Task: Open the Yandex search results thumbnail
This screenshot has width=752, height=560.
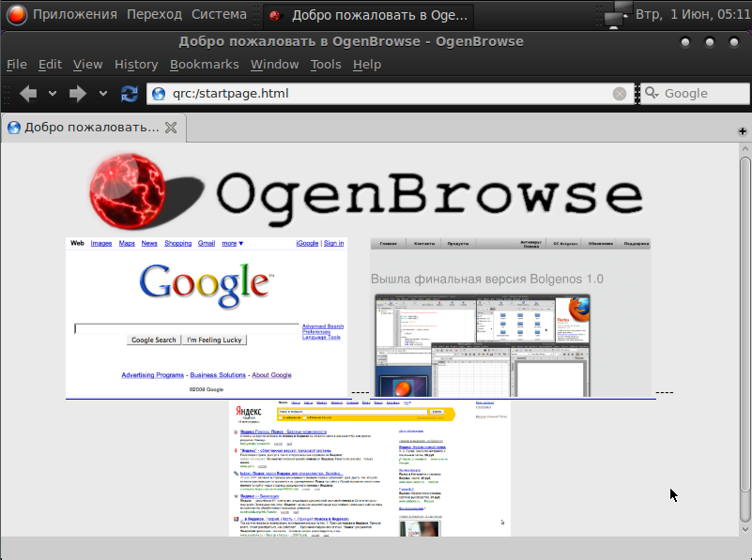Action: tap(370, 468)
